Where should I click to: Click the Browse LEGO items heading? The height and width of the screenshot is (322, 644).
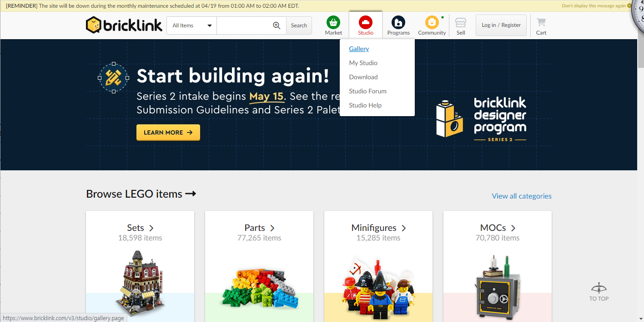point(134,194)
